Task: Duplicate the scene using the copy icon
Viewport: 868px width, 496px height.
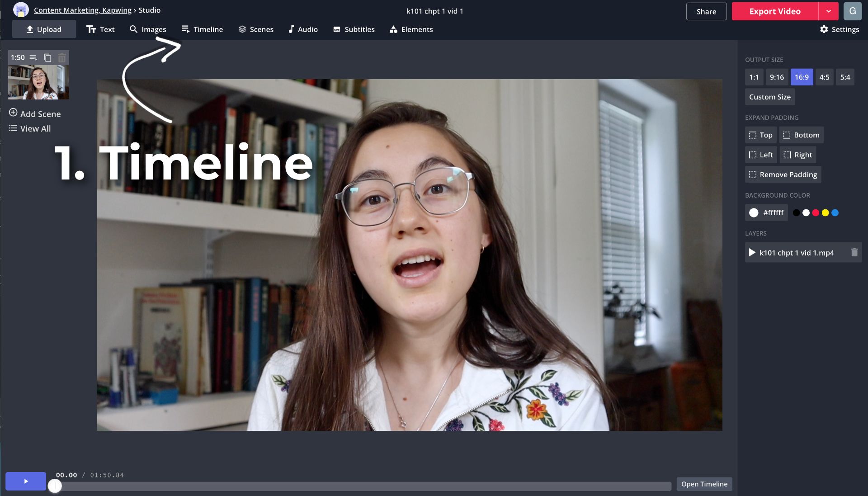Action: point(47,57)
